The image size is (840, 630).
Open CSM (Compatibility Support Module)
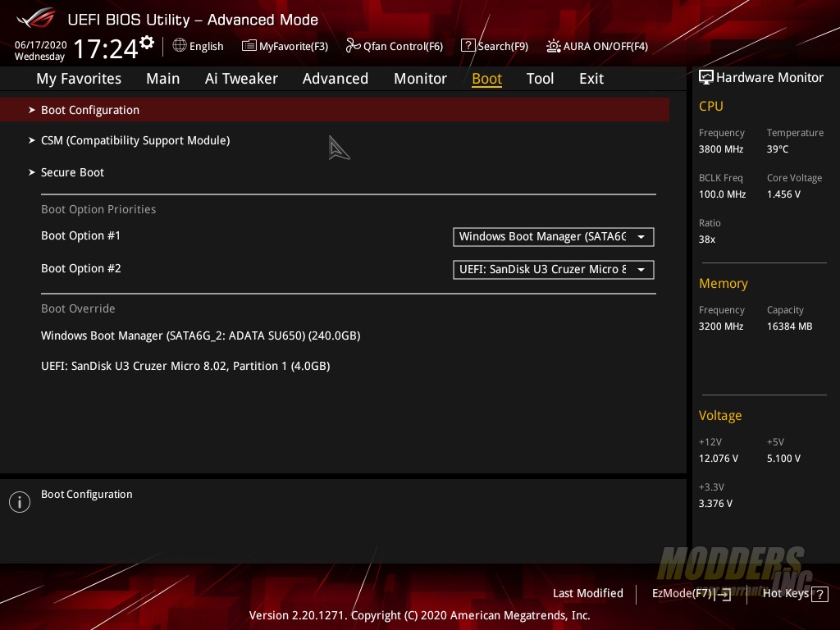(x=135, y=140)
